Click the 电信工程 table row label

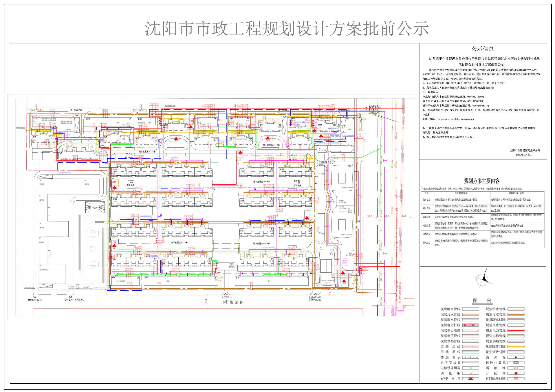point(427,225)
